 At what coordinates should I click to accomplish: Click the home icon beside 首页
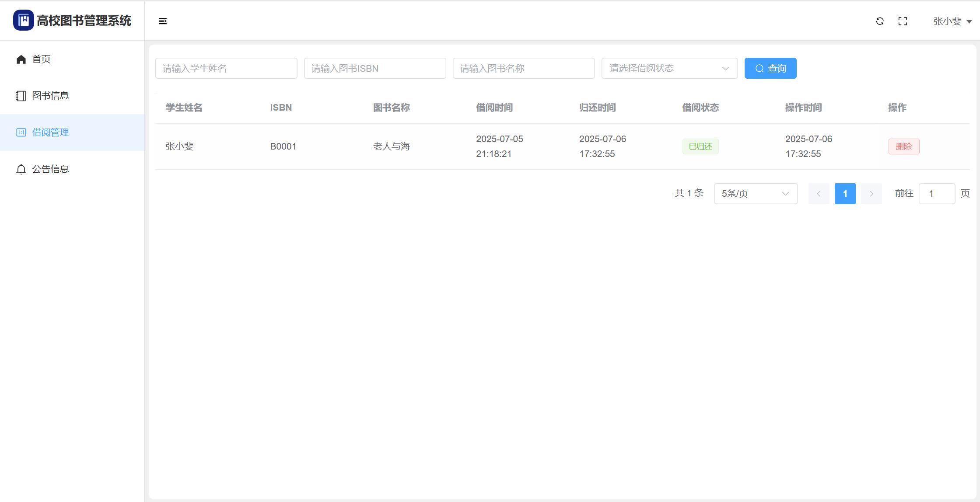tap(21, 59)
